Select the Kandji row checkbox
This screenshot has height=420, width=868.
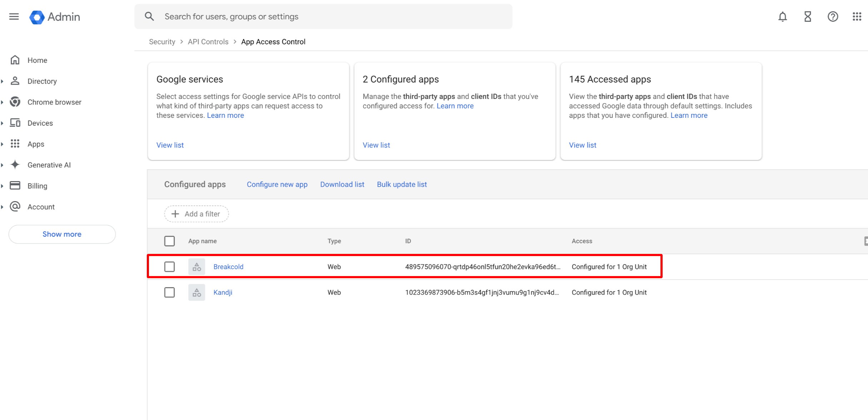tap(169, 292)
